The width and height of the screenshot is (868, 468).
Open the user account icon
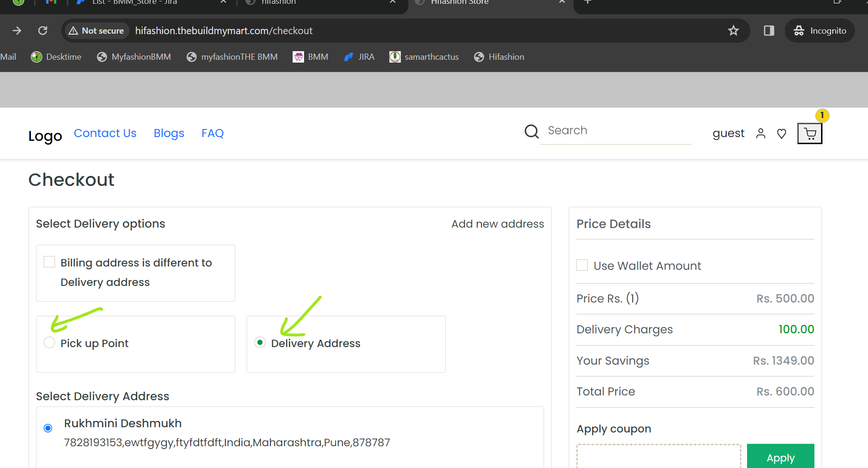[761, 134]
